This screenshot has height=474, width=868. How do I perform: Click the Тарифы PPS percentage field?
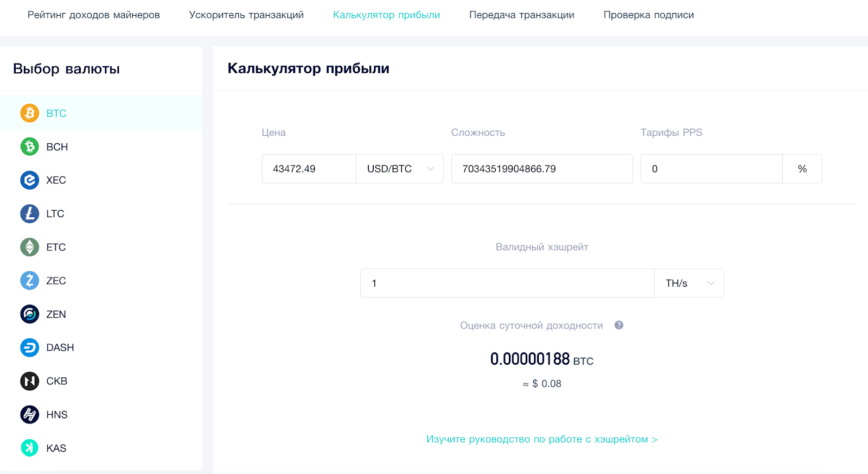click(711, 169)
